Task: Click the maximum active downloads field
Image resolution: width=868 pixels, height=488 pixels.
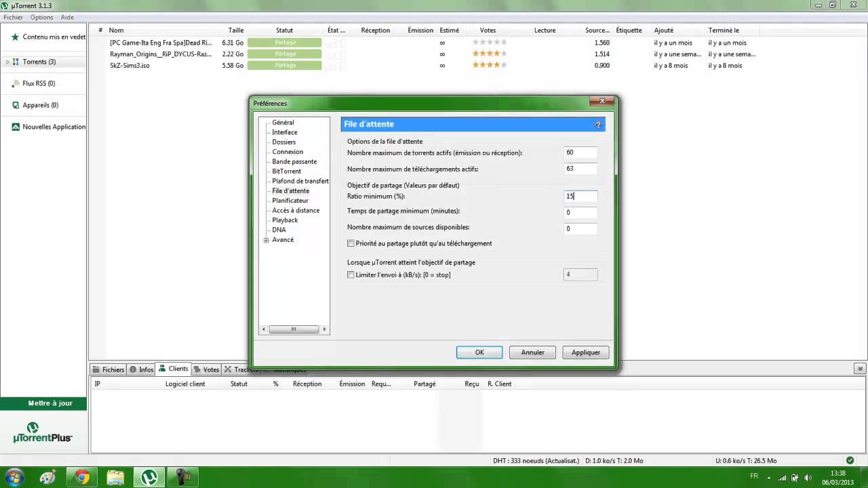Action: (x=580, y=169)
